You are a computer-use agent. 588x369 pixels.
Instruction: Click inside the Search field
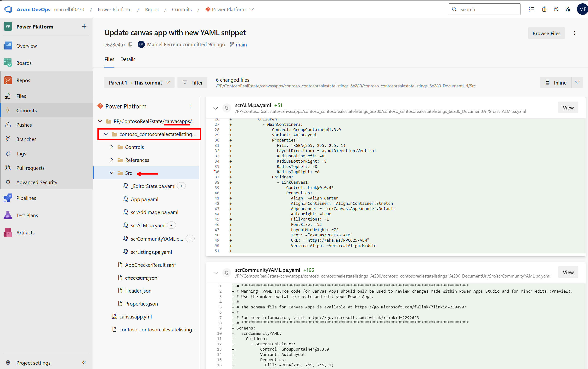coord(484,9)
